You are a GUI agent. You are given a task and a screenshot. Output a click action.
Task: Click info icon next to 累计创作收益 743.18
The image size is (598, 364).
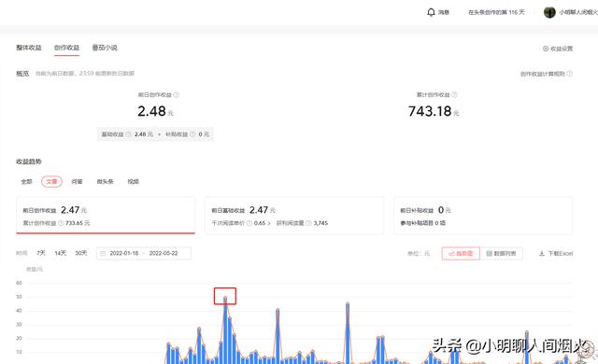[454, 95]
